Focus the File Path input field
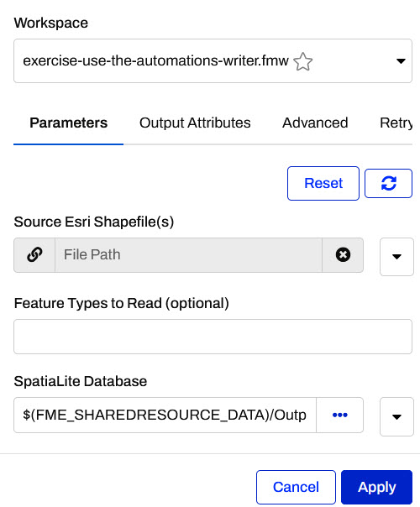Screen dimensions: 420x507 pyautogui.click(x=188, y=255)
